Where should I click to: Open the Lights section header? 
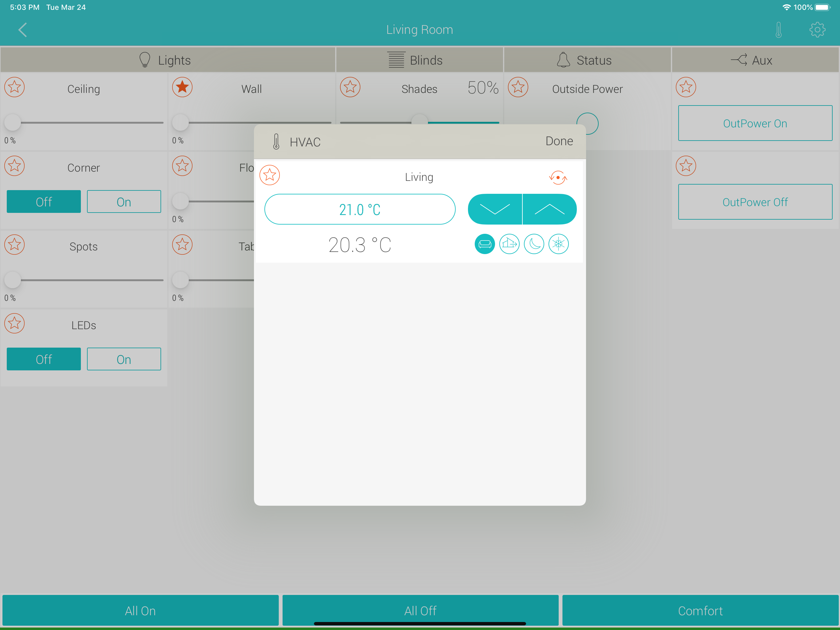[x=168, y=60]
